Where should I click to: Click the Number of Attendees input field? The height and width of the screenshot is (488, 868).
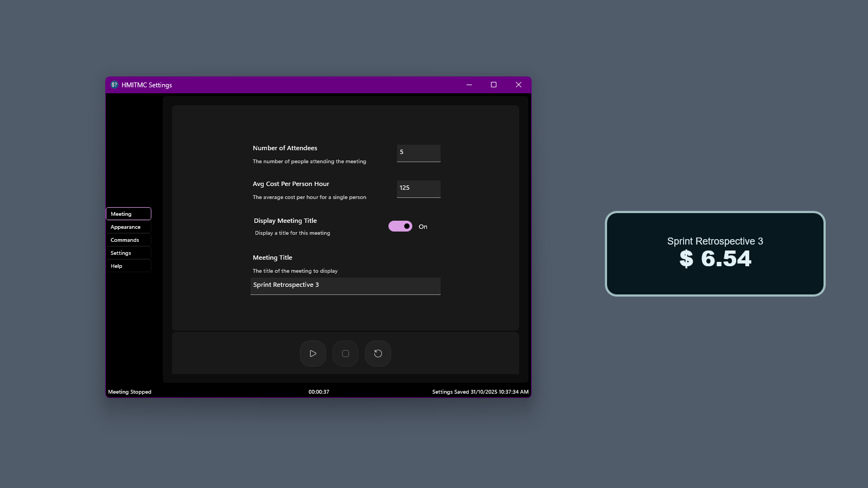coord(418,153)
